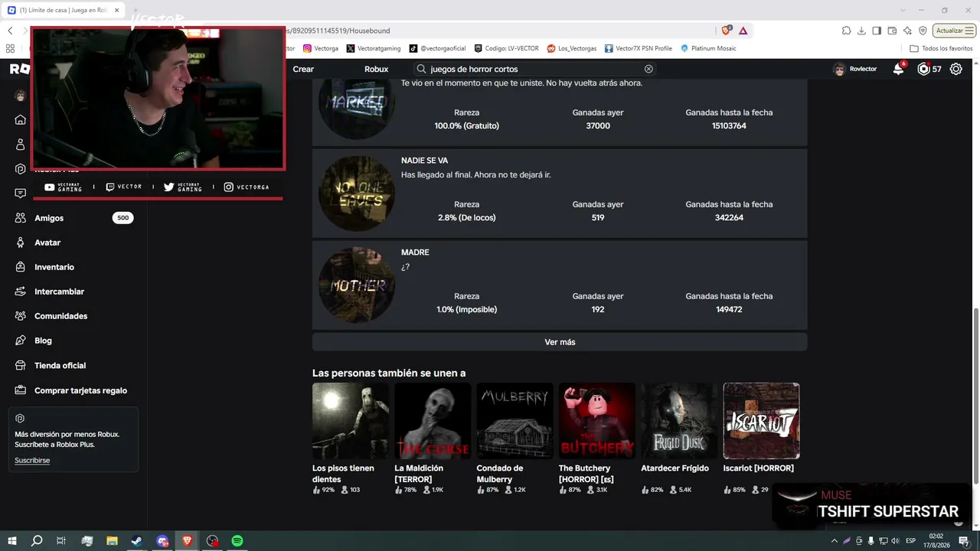Screen dimensions: 980x551
Task: Open the browser extensions puzzle icon
Action: pyautogui.click(x=846, y=31)
